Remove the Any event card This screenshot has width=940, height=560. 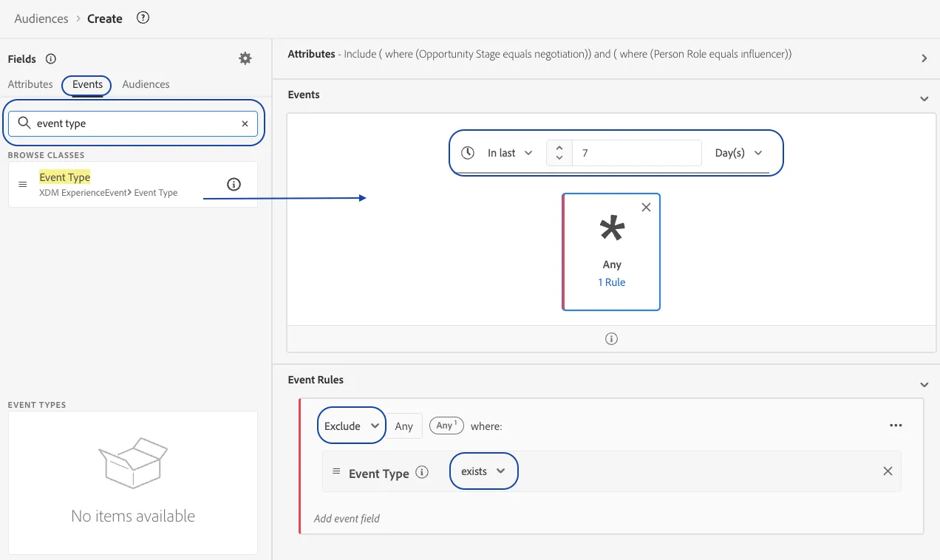tap(646, 208)
